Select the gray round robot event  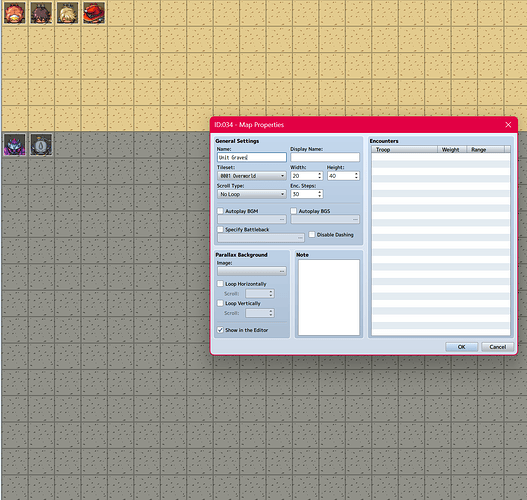click(41, 144)
